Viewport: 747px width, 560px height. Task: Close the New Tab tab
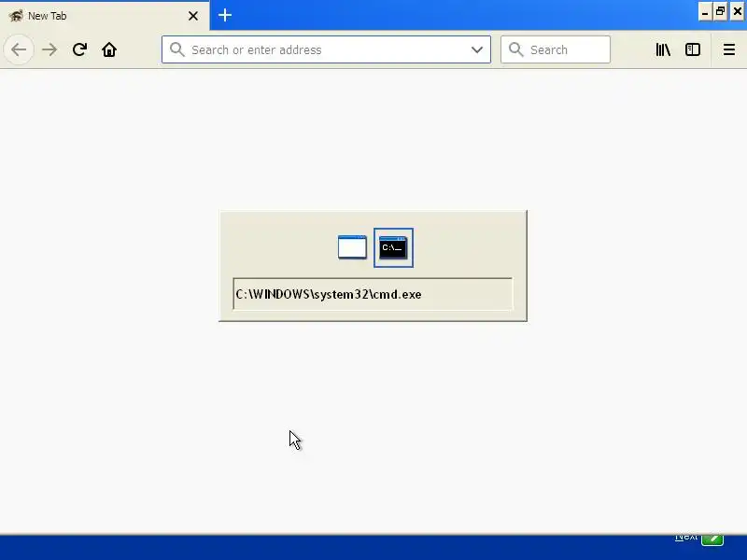tap(193, 16)
